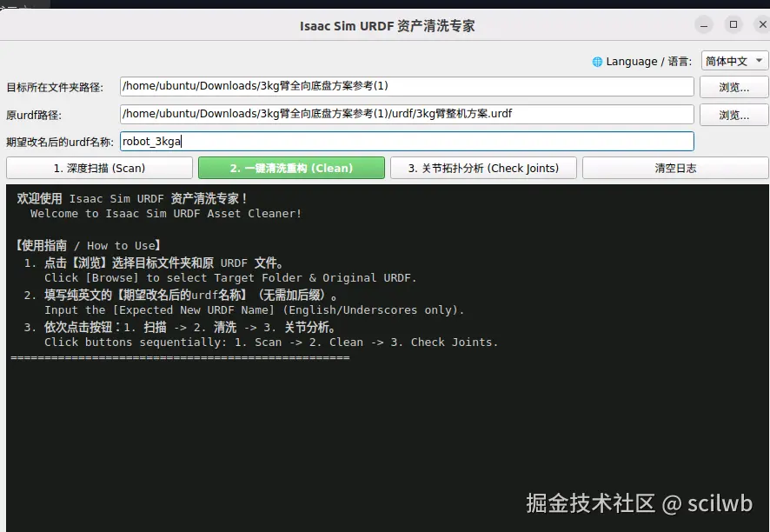This screenshot has width=770, height=532.
Task: Click the '【使用指南 / How to Use】' log heading
Action: coord(88,245)
